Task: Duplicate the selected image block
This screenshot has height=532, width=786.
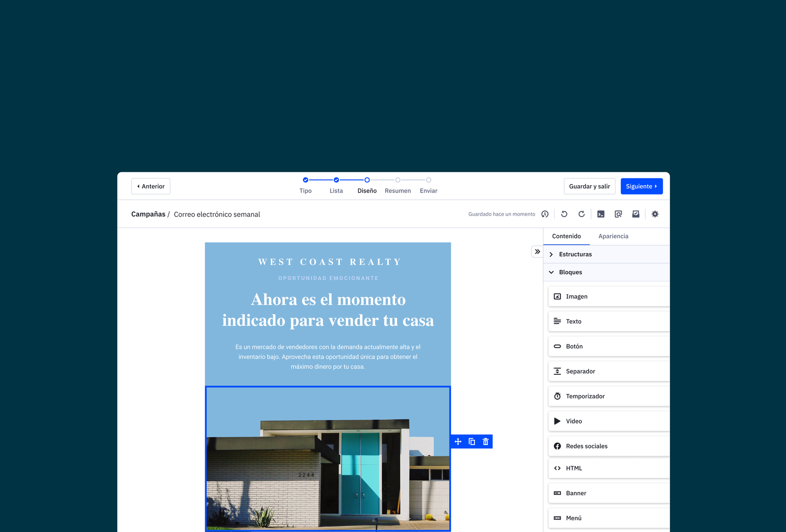Action: pos(472,442)
